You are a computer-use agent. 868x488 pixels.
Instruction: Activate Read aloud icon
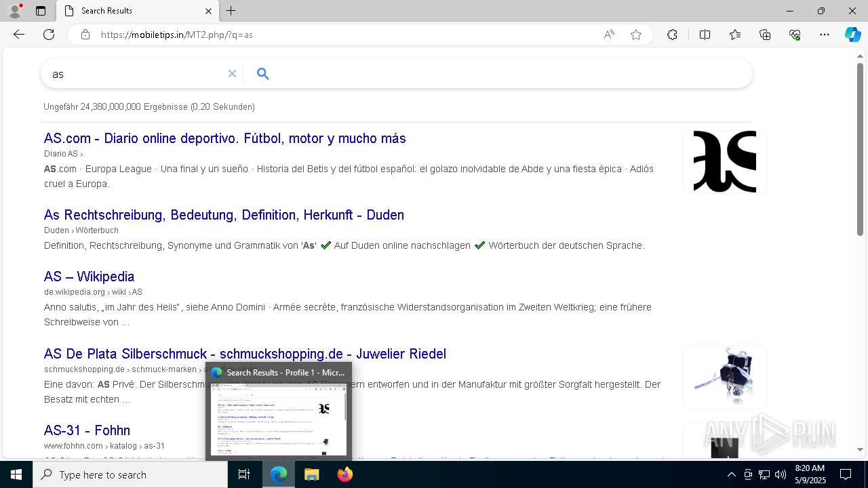pyautogui.click(x=609, y=35)
